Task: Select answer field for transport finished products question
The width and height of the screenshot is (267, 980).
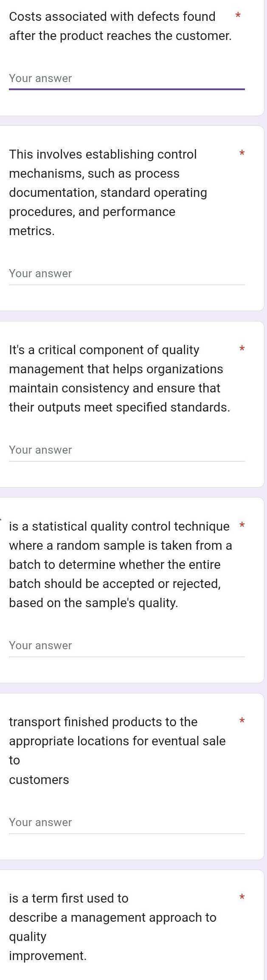Action: pyautogui.click(x=126, y=823)
